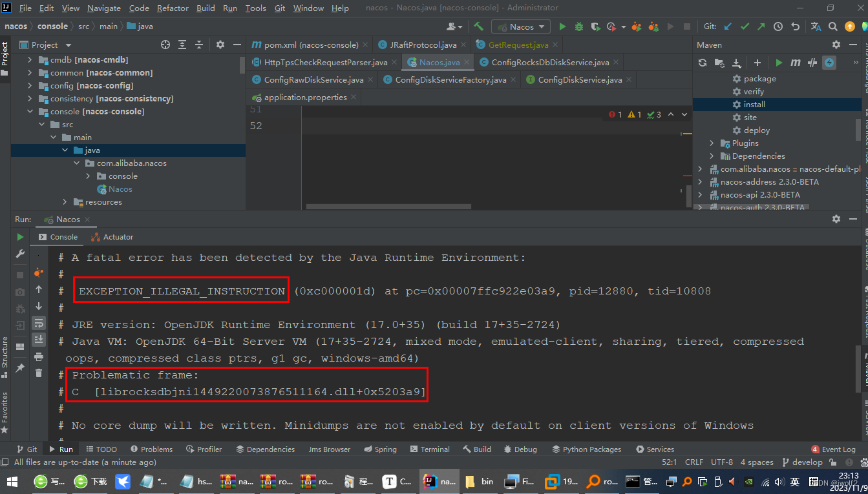
Task: Roll back changes with the undo arrow icon
Action: (x=795, y=26)
